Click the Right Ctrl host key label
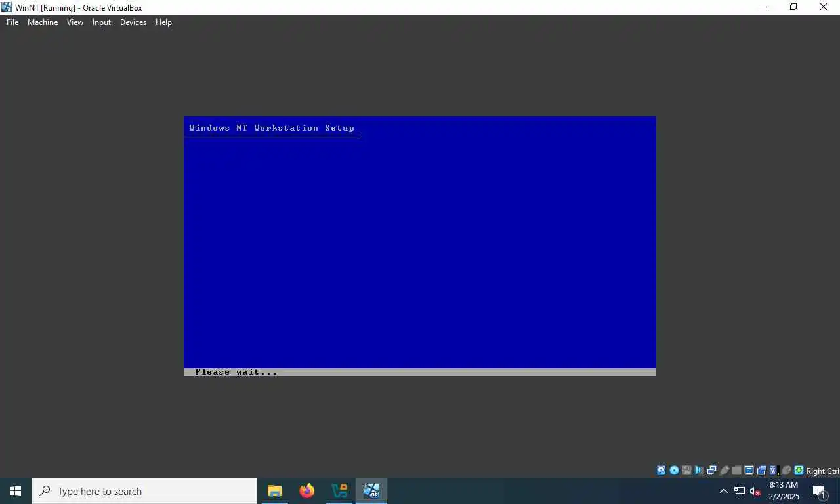 coord(823,471)
